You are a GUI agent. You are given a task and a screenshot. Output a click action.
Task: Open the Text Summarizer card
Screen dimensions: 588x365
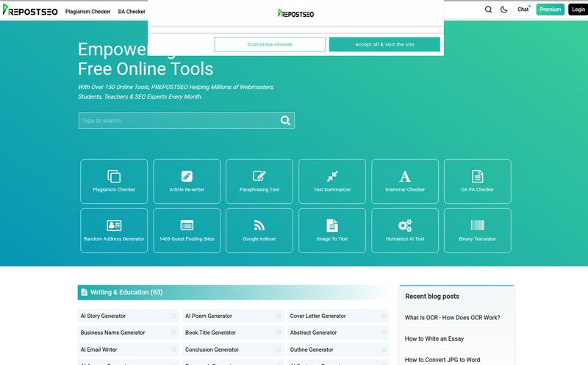[x=332, y=181]
